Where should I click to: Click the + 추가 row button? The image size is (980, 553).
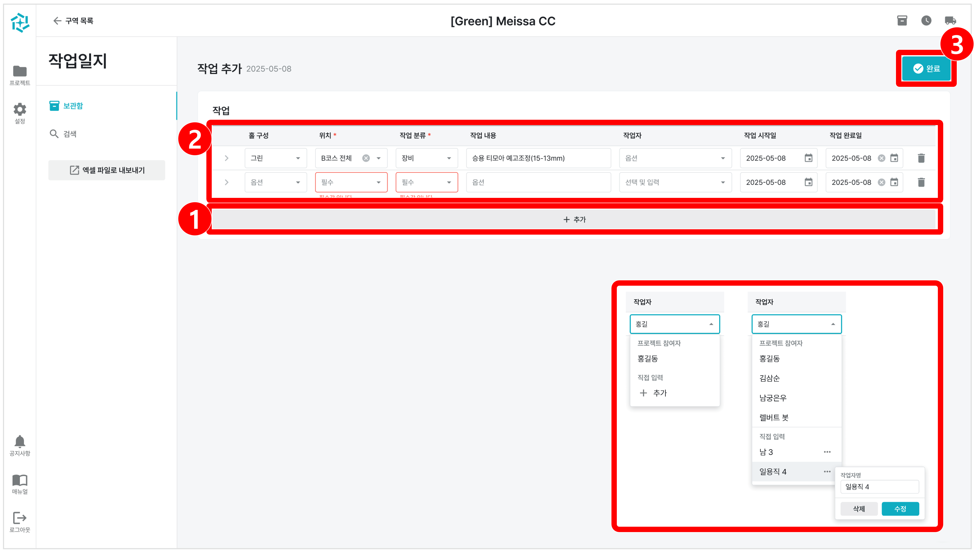[x=574, y=220]
